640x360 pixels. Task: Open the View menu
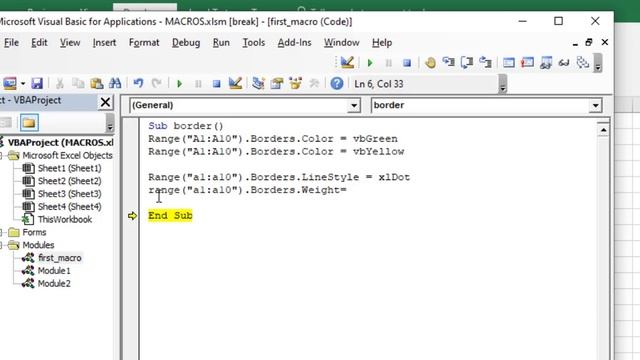point(70,42)
